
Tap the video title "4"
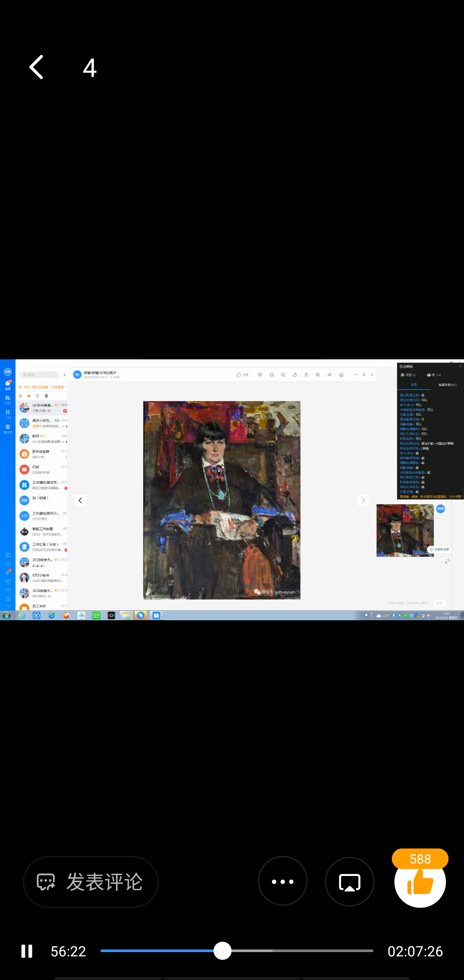[90, 68]
